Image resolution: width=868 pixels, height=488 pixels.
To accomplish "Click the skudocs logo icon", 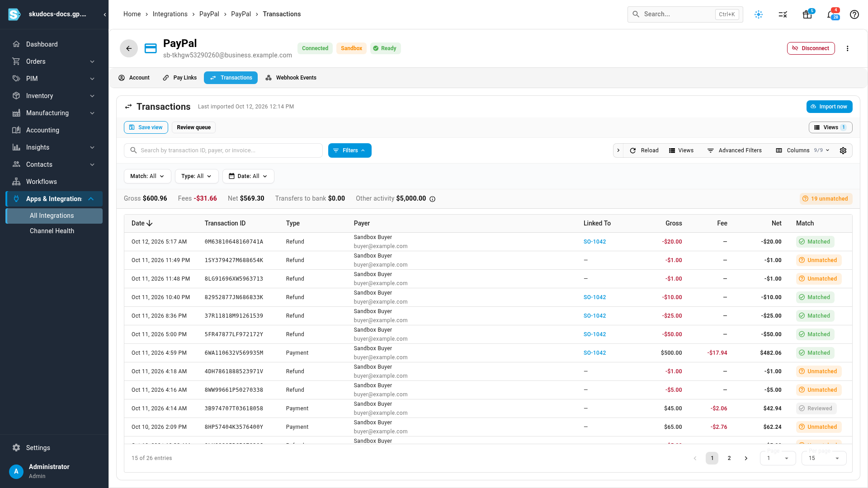I will [x=14, y=14].
